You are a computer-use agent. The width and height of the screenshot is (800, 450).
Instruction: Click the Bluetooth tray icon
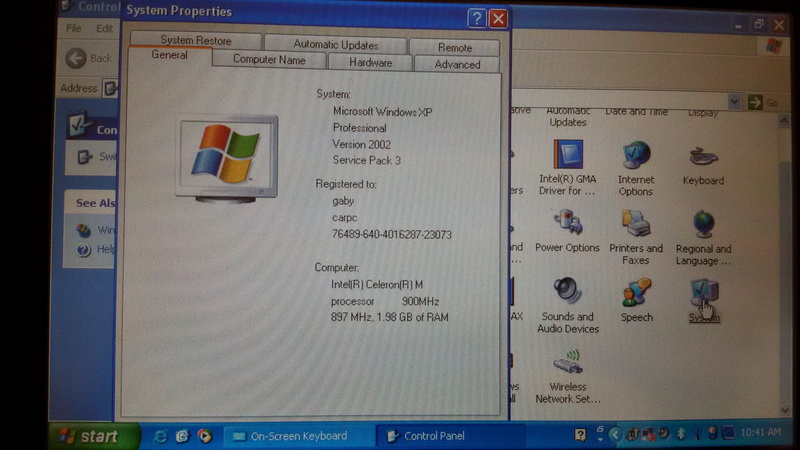(x=680, y=434)
